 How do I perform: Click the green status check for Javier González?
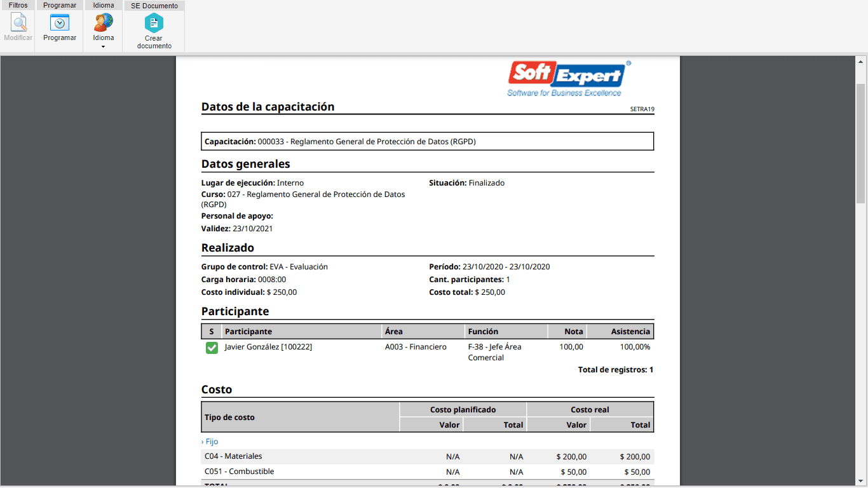pos(212,348)
